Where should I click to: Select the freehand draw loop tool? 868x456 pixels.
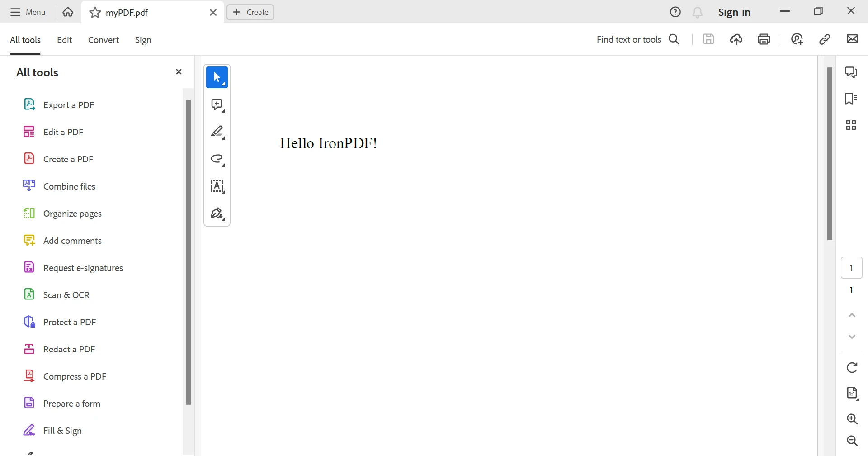[x=217, y=159]
